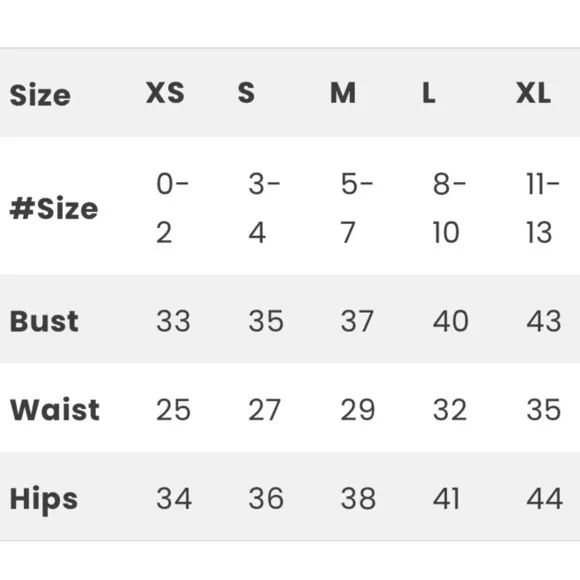Click the Hips value 44 for XL
This screenshot has height=580, width=580.
click(x=544, y=499)
